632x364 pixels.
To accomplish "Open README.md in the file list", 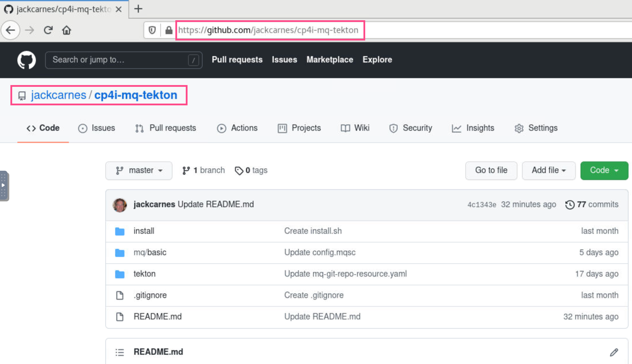I will point(158,317).
